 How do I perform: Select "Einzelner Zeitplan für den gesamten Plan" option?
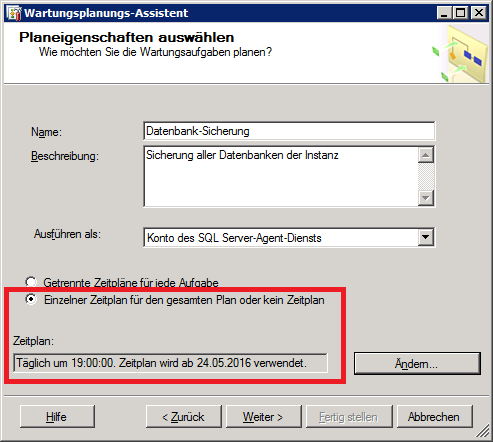[31, 299]
